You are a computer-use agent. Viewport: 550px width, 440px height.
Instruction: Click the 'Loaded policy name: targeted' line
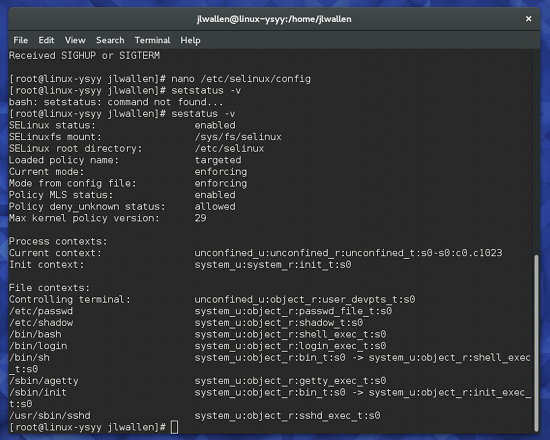pos(125,160)
